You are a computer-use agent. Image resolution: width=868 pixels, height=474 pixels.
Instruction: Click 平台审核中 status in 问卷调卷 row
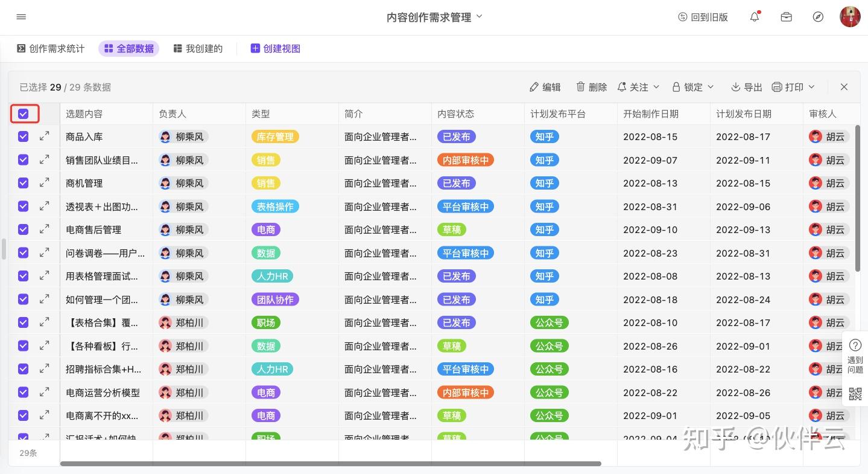click(466, 253)
